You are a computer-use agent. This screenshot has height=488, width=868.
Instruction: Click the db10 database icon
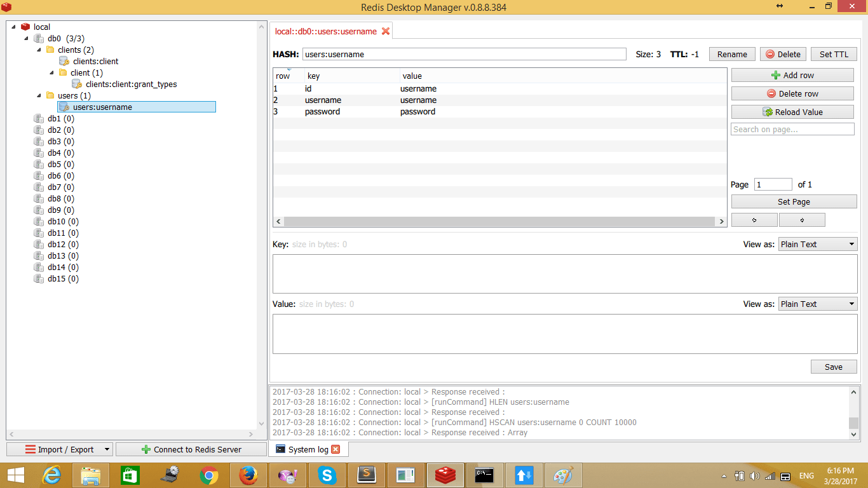[39, 221]
